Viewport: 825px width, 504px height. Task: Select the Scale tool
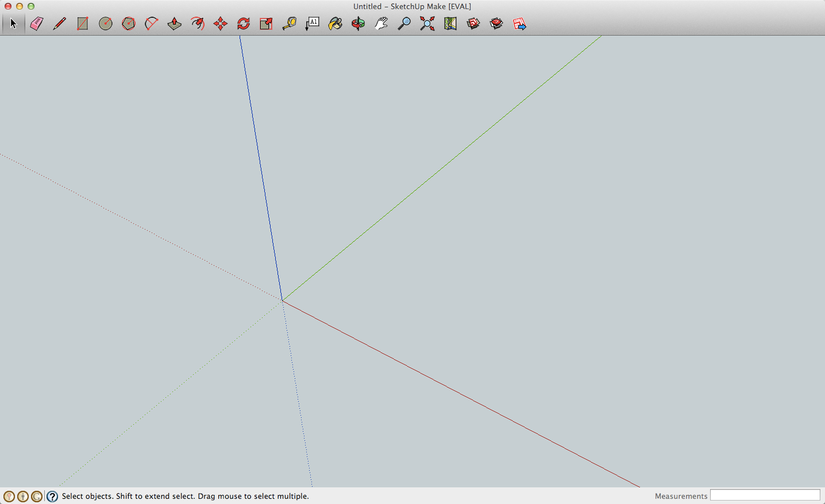(x=266, y=24)
